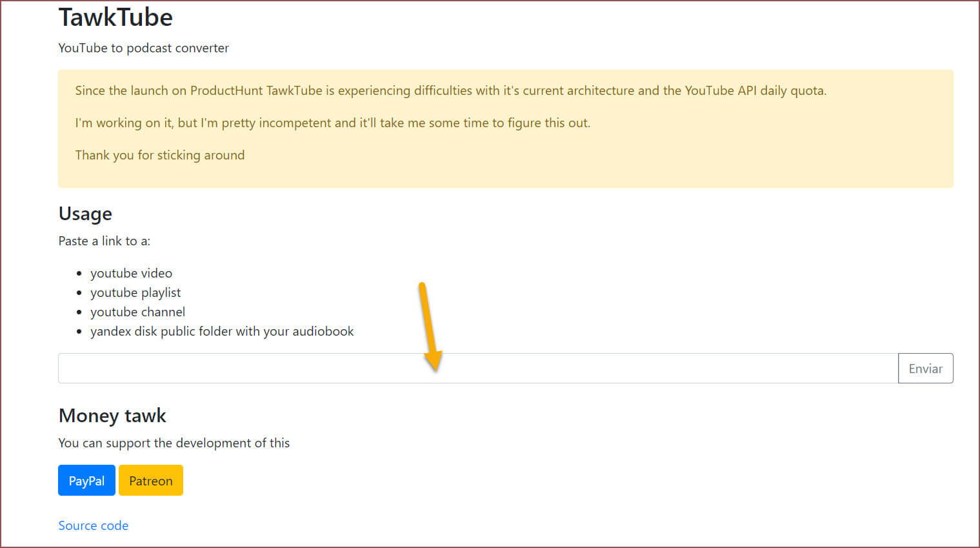Click the "I'm working on it" notice line
The image size is (980, 548).
click(x=332, y=123)
